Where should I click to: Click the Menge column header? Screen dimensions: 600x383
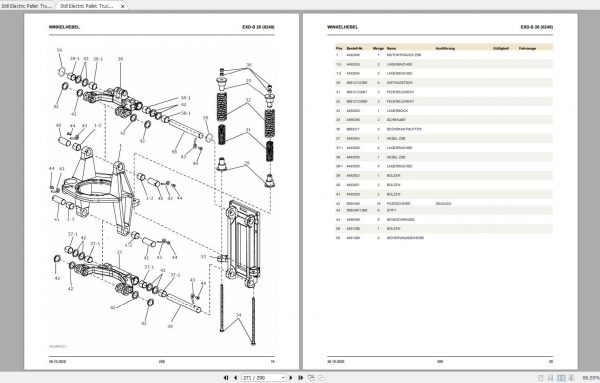click(x=378, y=49)
